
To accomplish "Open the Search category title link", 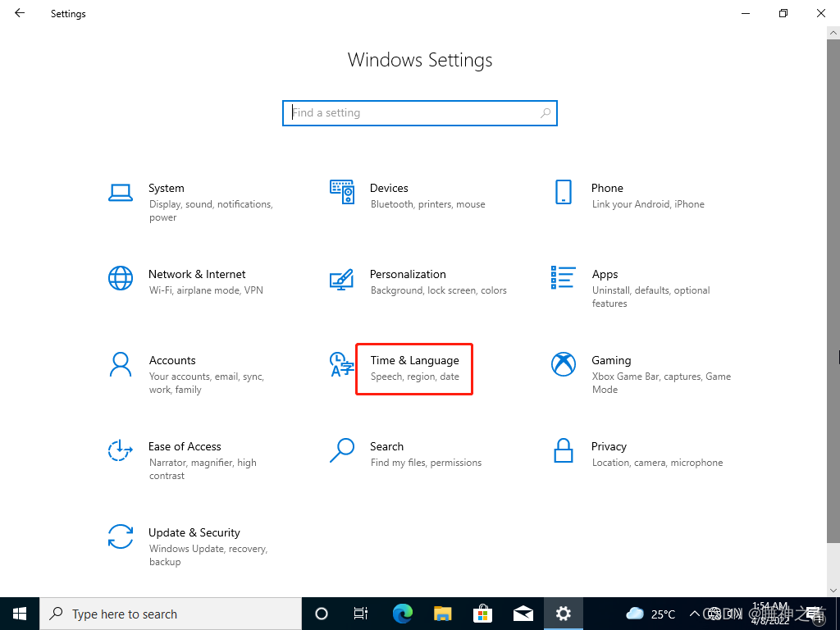I will (x=386, y=446).
